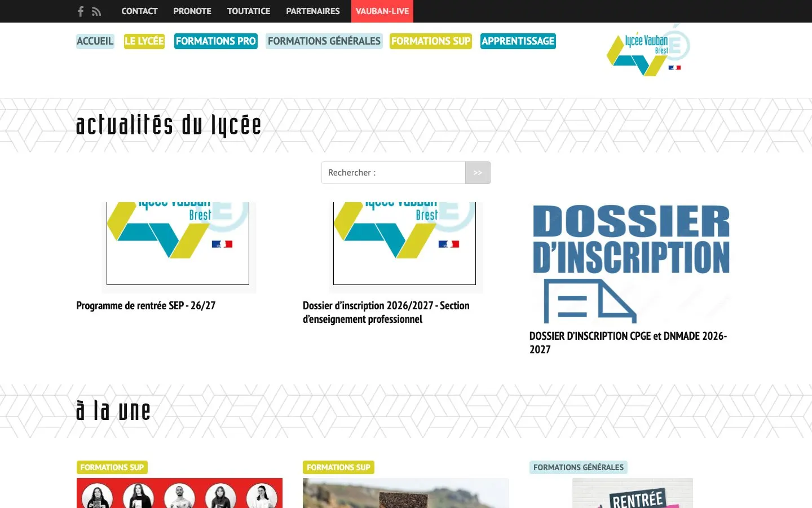Click FORMATIONS SUP tag above portraits card

(112, 467)
